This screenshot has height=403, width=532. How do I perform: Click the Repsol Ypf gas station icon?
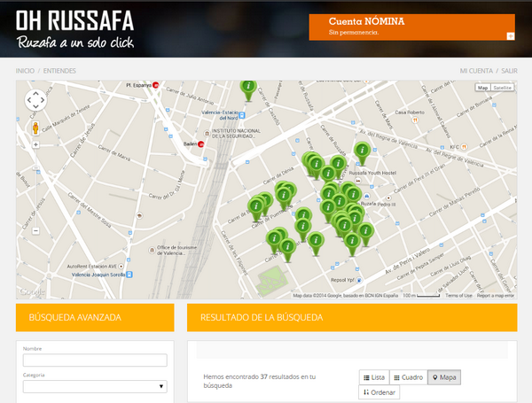tap(359, 280)
